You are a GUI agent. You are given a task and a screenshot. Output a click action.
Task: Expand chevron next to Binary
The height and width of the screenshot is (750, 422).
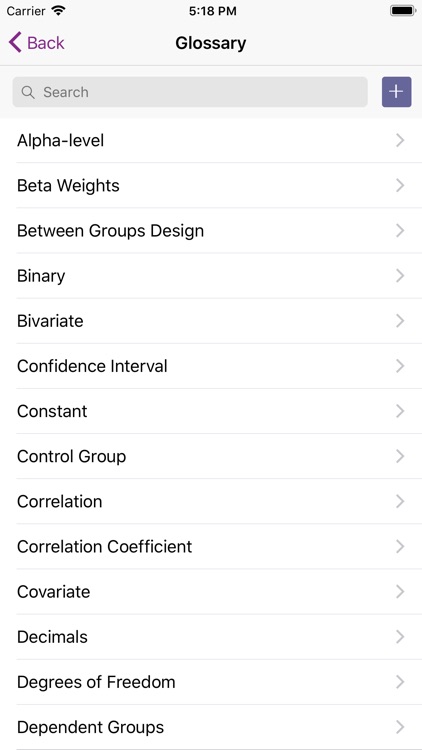pyautogui.click(x=400, y=276)
